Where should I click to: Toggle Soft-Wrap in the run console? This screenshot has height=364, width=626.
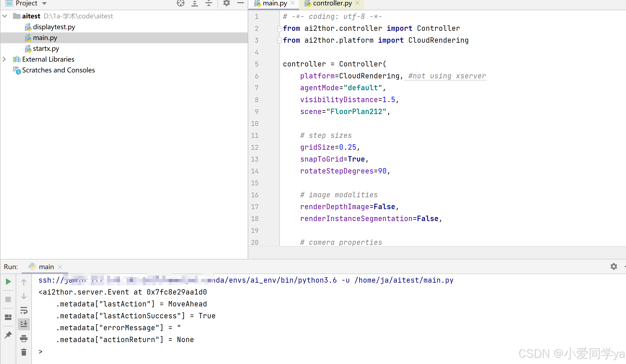click(24, 310)
